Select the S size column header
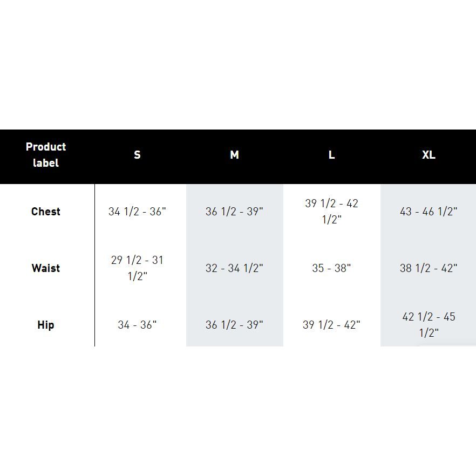 [x=137, y=155]
